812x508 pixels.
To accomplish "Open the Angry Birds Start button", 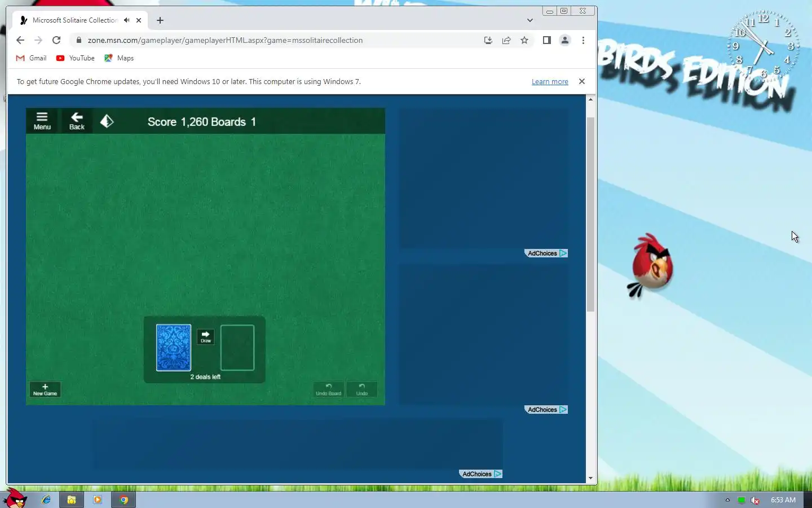I will tap(15, 498).
